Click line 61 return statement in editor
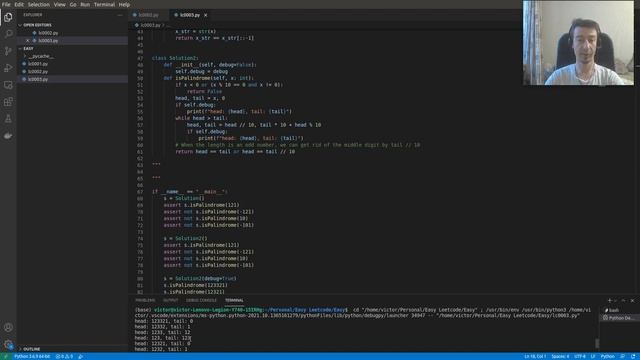Image resolution: width=640 pixels, height=360 pixels. click(x=235, y=151)
